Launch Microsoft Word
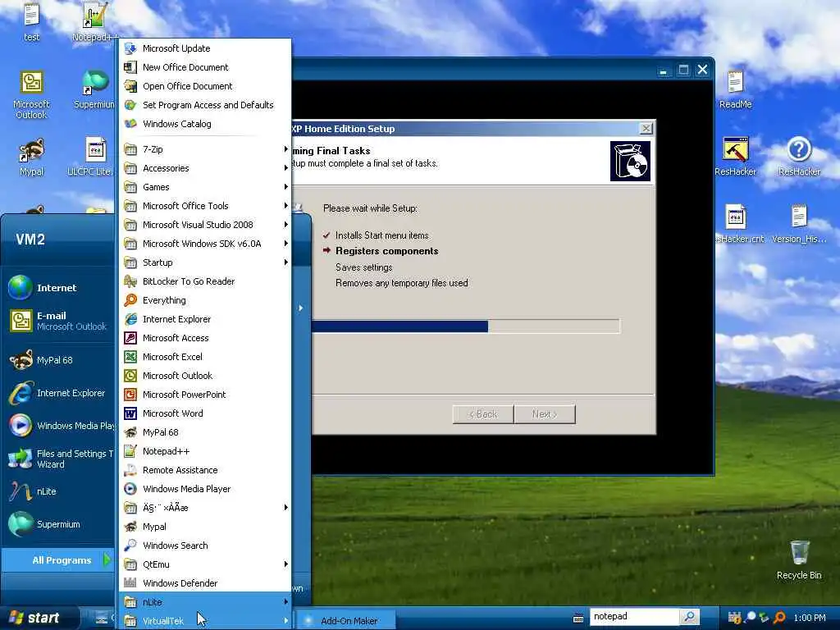Screen dimensions: 840x630 [x=205, y=413]
